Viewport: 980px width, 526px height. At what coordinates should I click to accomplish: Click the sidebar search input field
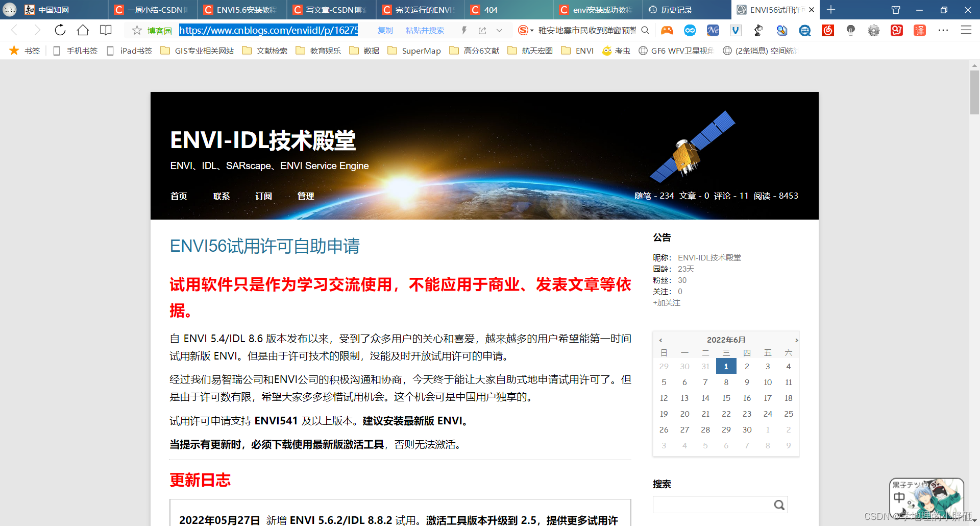pos(713,505)
